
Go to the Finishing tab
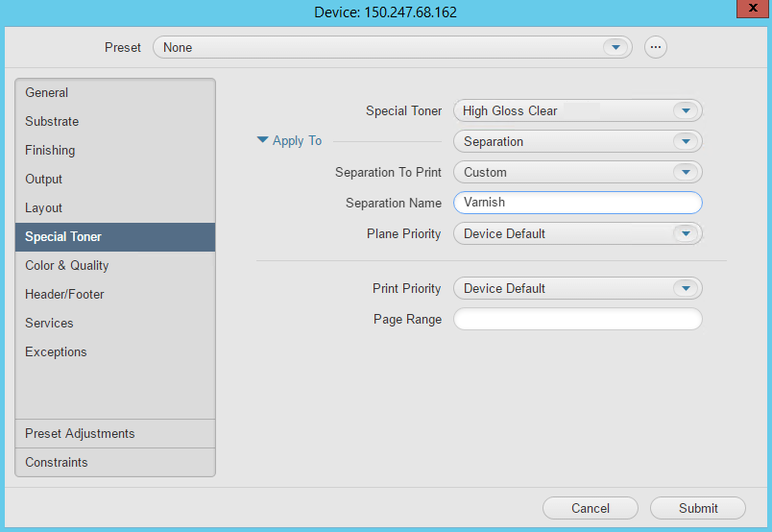coord(50,150)
